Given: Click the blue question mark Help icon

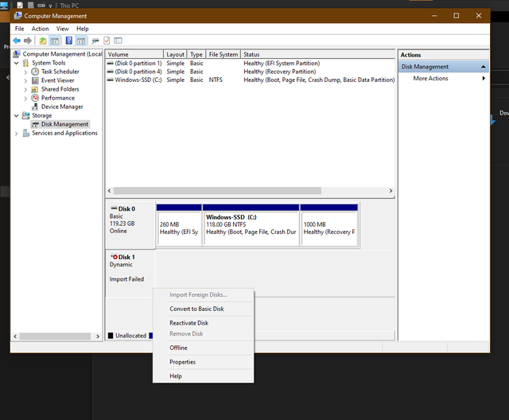Looking at the screenshot, I should point(69,41).
